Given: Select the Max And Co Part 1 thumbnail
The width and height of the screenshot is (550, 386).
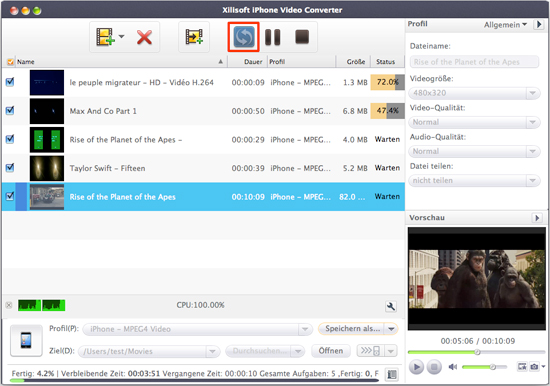Looking at the screenshot, I should pyautogui.click(x=47, y=111).
